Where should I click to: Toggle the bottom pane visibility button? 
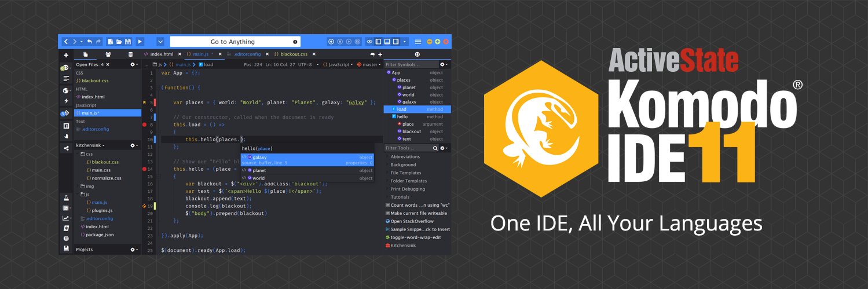(387, 42)
